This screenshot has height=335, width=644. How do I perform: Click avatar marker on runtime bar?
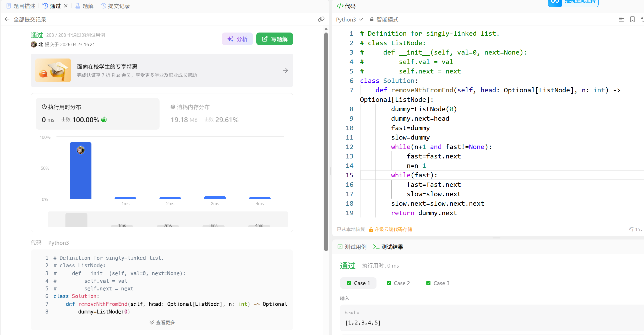click(x=81, y=150)
